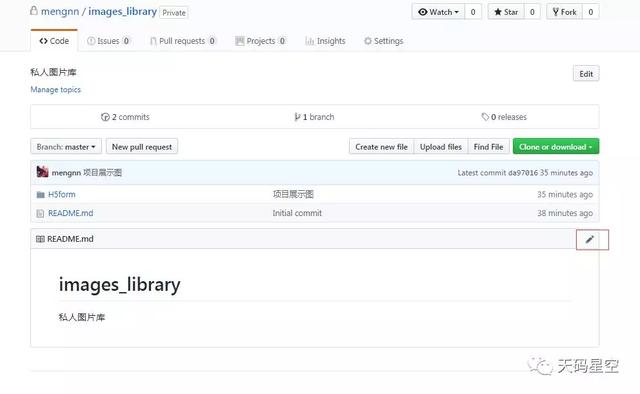Click the pencil edit icon for README.md
Screen dimensions: 640x394
tap(589, 239)
